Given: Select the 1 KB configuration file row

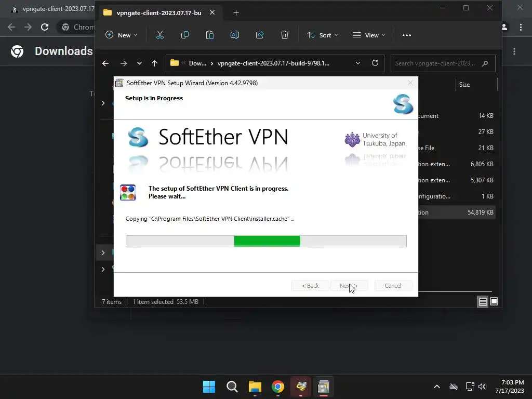Looking at the screenshot, I should point(457,196).
